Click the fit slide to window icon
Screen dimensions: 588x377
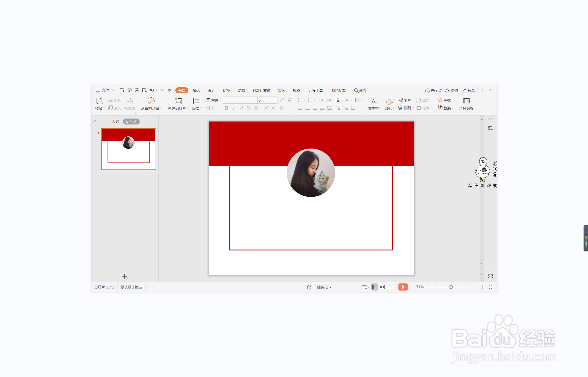tap(491, 287)
